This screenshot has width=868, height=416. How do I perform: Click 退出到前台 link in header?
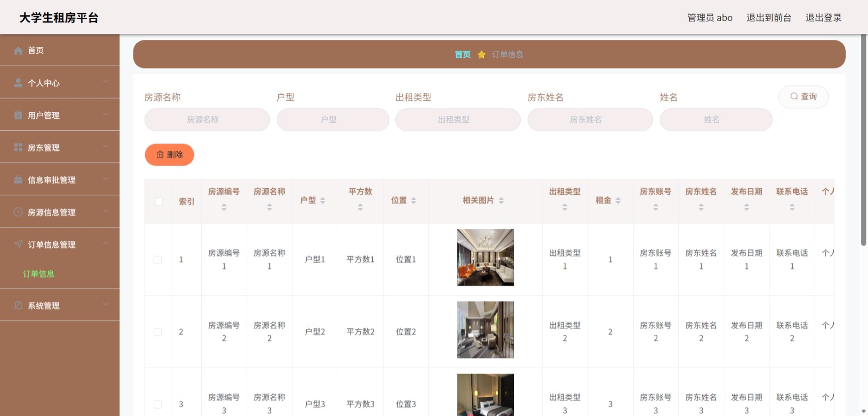coord(769,18)
